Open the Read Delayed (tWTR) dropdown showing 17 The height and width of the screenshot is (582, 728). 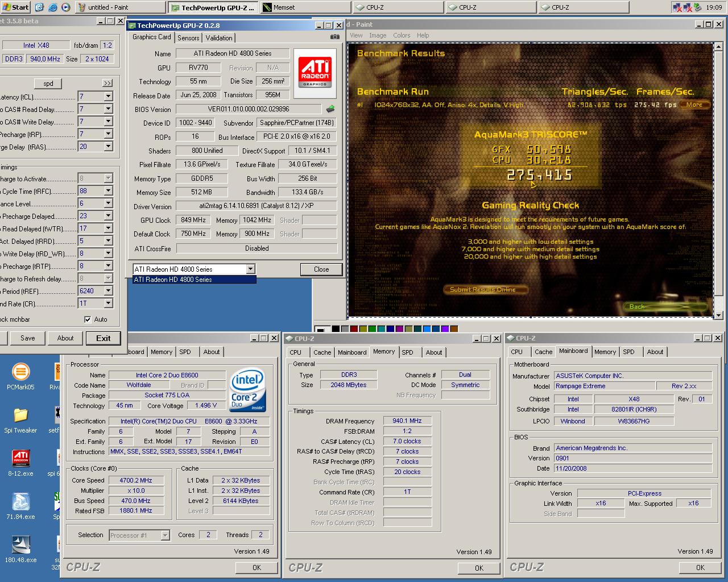point(108,228)
